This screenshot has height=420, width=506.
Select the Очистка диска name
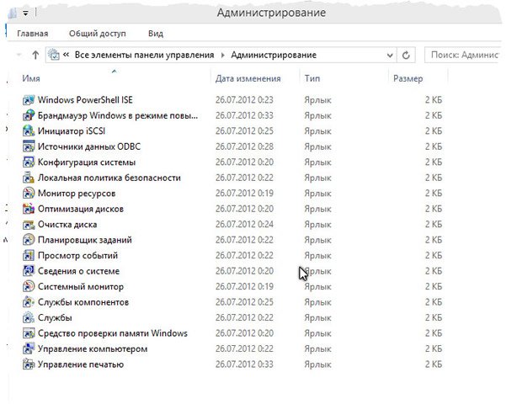[x=67, y=224]
